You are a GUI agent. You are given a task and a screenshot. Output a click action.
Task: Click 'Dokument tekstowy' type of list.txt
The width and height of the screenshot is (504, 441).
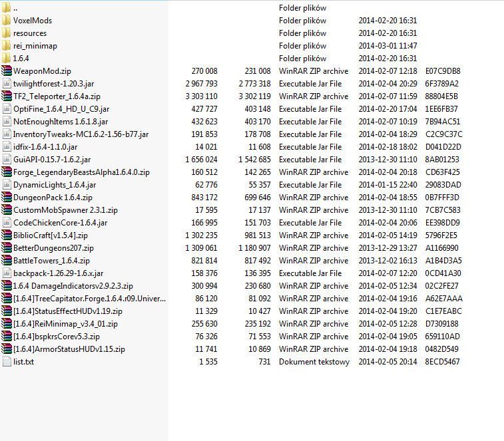[x=314, y=362]
